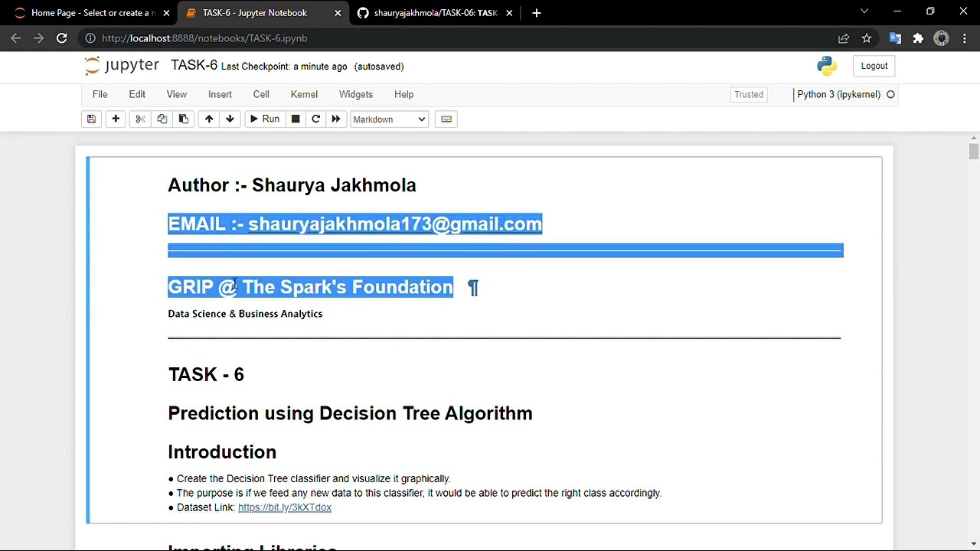This screenshot has width=980, height=551.
Task: Restart the kernel circular arrow icon
Action: (x=315, y=119)
